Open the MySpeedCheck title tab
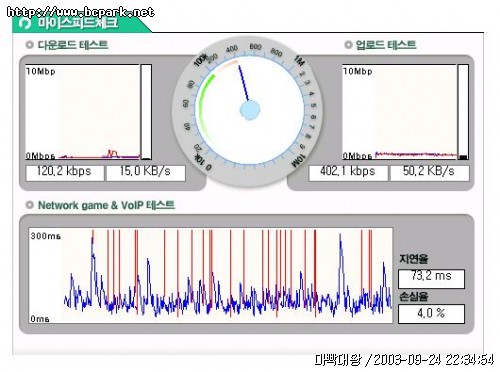The width and height of the screenshot is (500, 372). click(78, 23)
